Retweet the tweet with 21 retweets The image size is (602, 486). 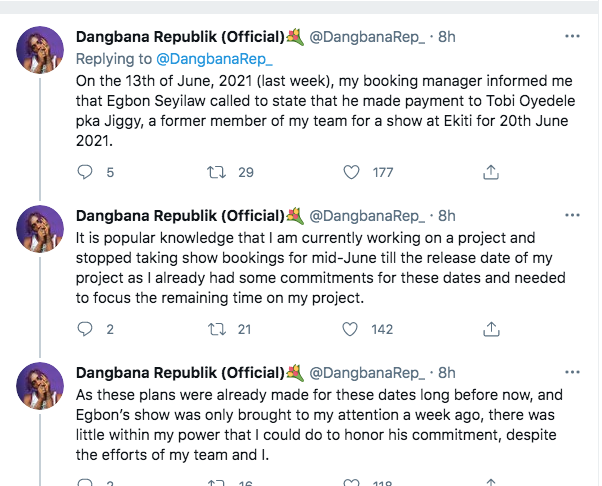(x=215, y=328)
